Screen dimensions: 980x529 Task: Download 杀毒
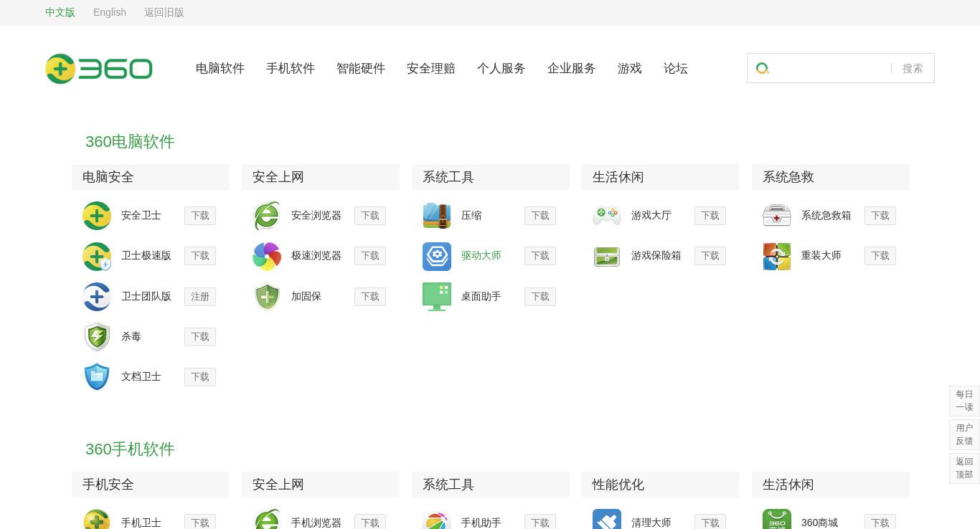[200, 337]
